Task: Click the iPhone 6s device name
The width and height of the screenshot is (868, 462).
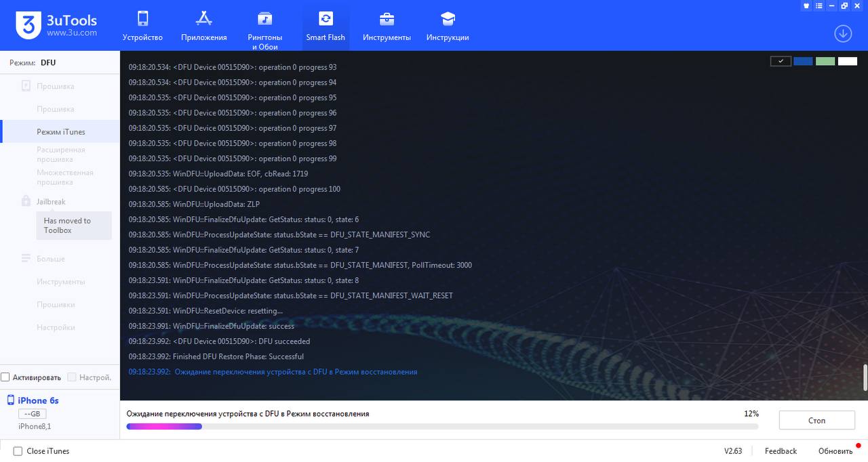Action: point(38,400)
